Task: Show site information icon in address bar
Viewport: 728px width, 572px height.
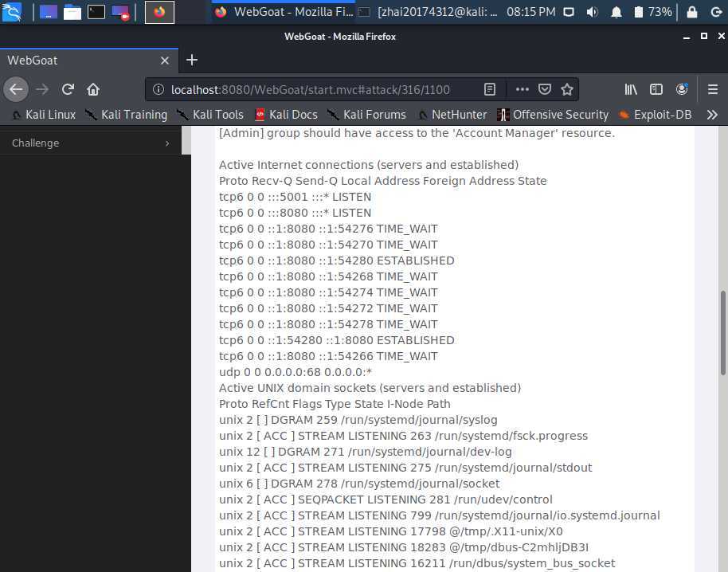Action: click(x=159, y=89)
